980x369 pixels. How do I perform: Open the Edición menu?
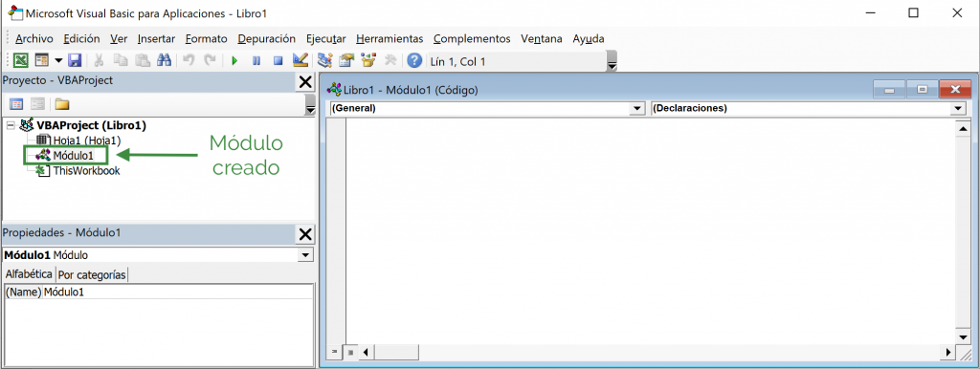(82, 38)
